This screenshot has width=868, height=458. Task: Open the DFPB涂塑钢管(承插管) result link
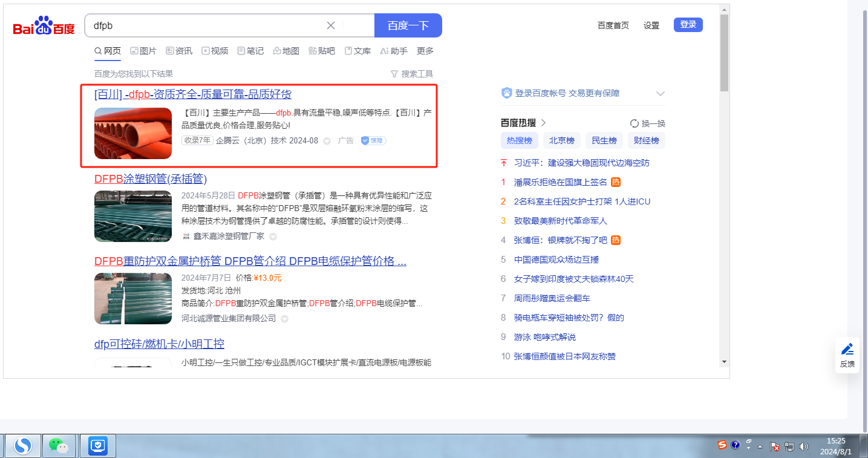point(151,179)
